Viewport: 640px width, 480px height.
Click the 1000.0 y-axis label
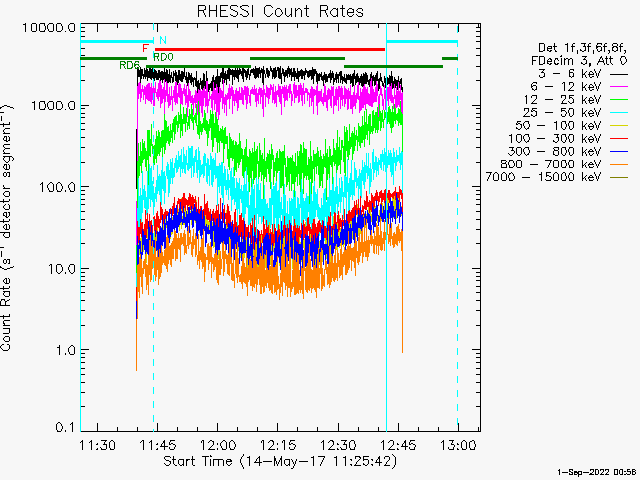(x=53, y=106)
